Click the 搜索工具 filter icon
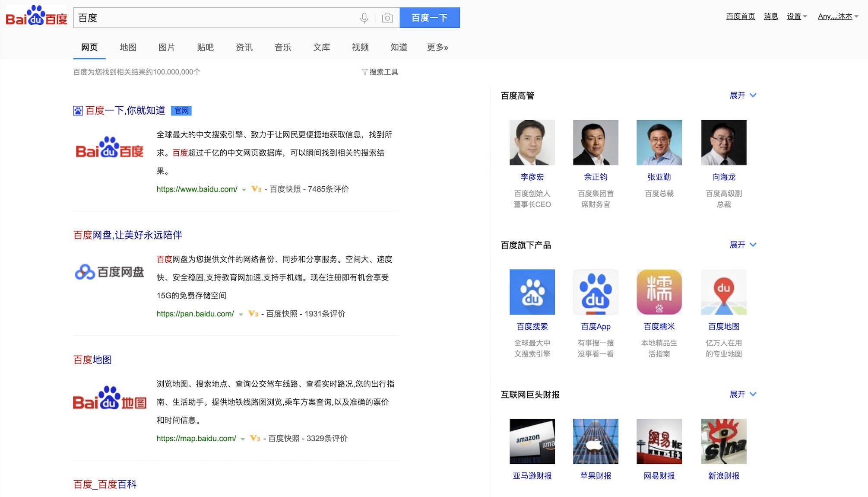This screenshot has height=497, width=868. (x=364, y=72)
